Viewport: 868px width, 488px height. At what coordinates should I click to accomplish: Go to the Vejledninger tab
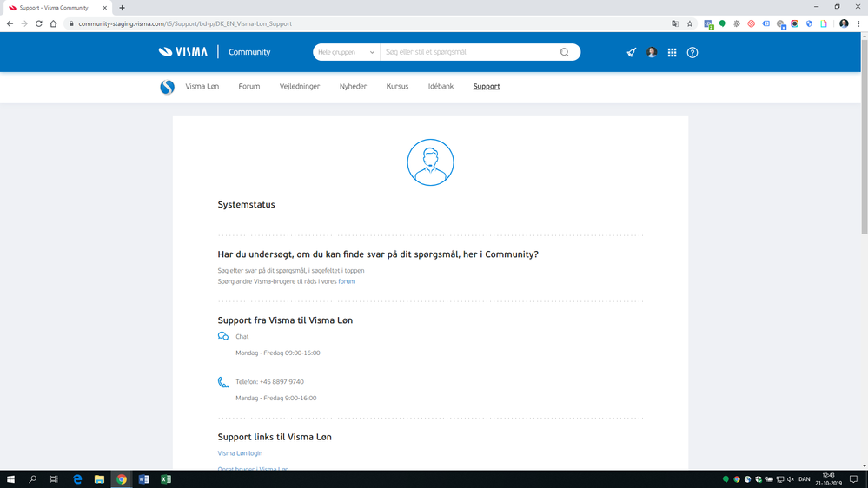[x=300, y=86]
